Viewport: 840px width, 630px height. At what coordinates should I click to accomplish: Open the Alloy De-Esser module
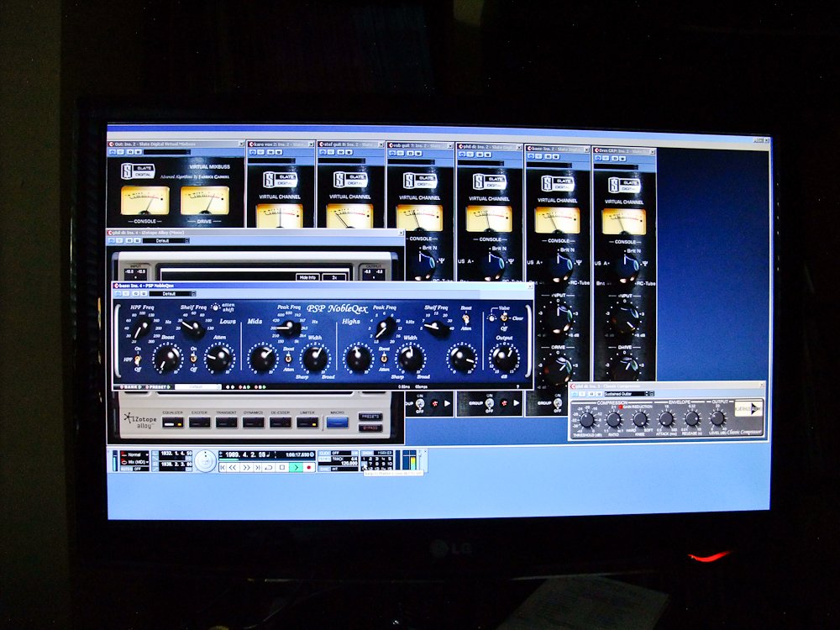click(x=281, y=423)
